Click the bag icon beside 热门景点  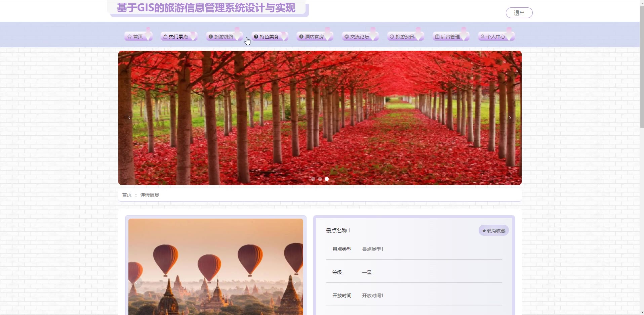(x=165, y=37)
